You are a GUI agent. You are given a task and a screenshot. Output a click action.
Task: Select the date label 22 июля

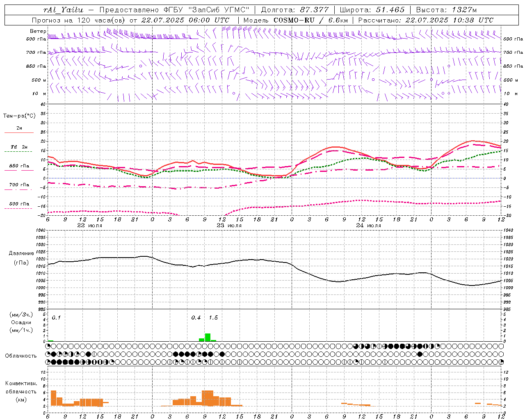tap(90, 226)
